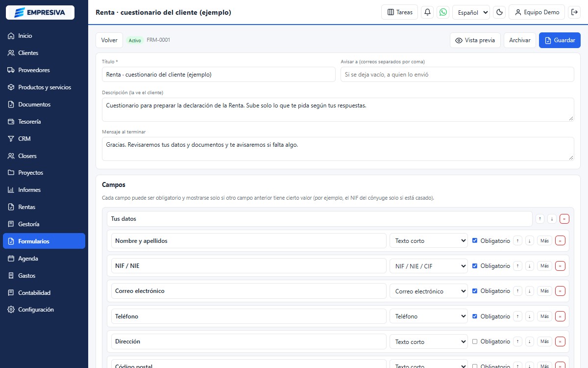Open the WhatsApp icon in header
Viewport: 588px width, 368px height.
tap(443, 12)
